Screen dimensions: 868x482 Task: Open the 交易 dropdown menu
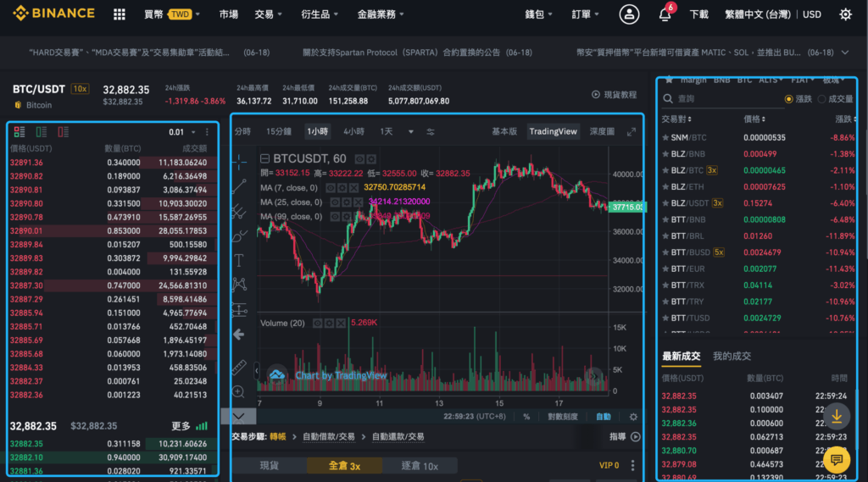coord(268,14)
